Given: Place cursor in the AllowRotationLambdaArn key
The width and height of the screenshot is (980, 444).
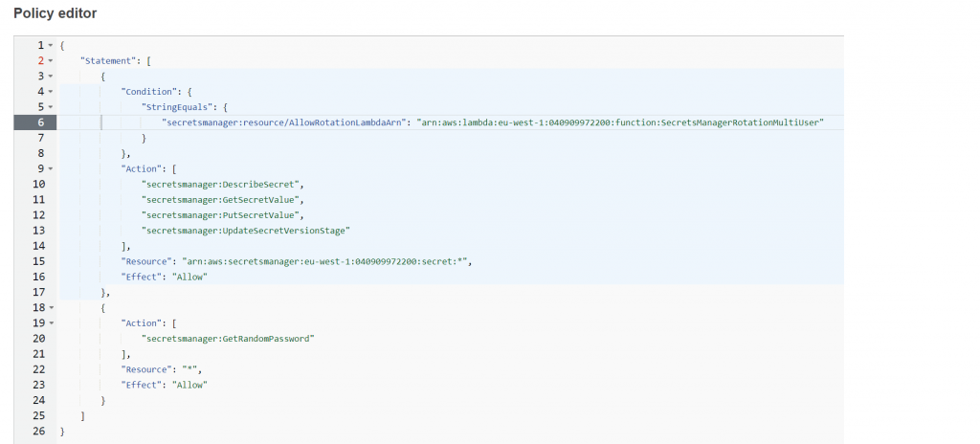Looking at the screenshot, I should (x=285, y=122).
